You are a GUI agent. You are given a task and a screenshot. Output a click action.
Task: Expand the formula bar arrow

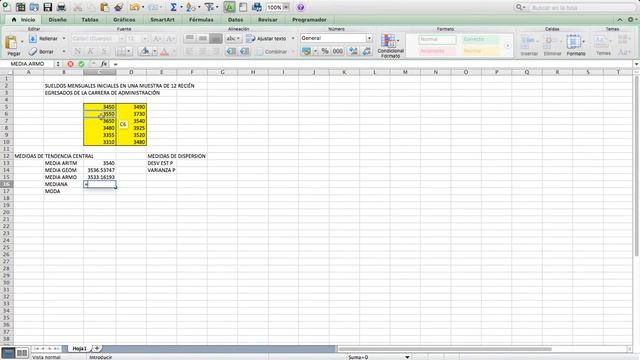pyautogui.click(x=636, y=64)
